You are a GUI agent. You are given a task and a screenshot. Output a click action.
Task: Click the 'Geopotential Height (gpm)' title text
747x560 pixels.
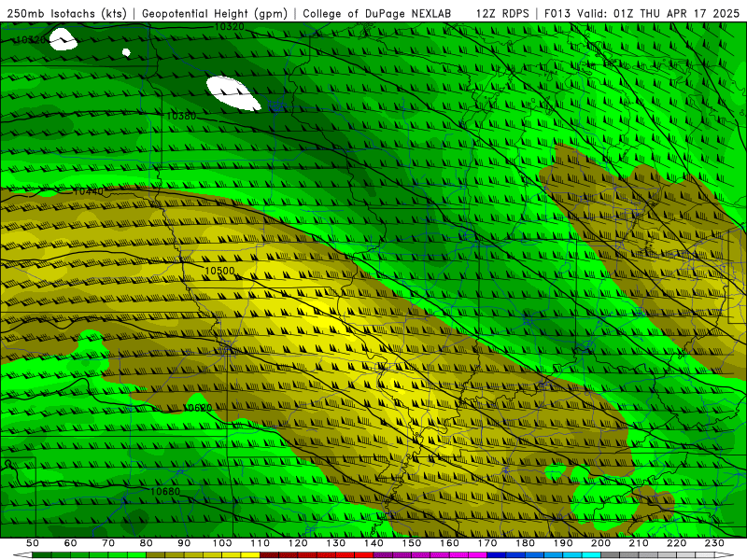point(215,14)
